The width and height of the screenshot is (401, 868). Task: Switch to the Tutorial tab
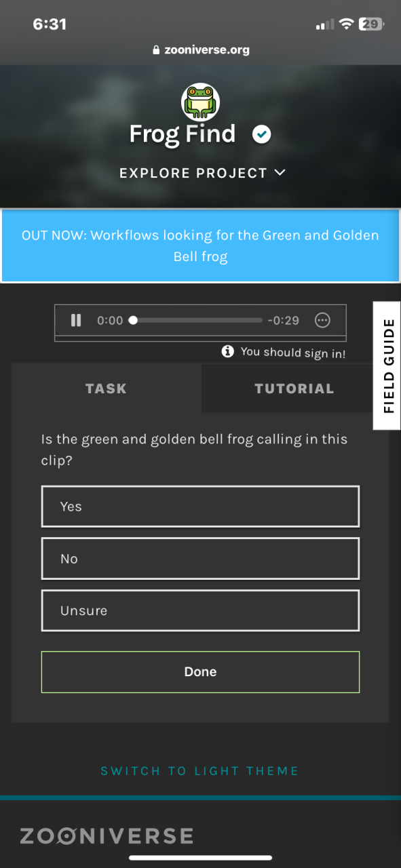pos(294,389)
